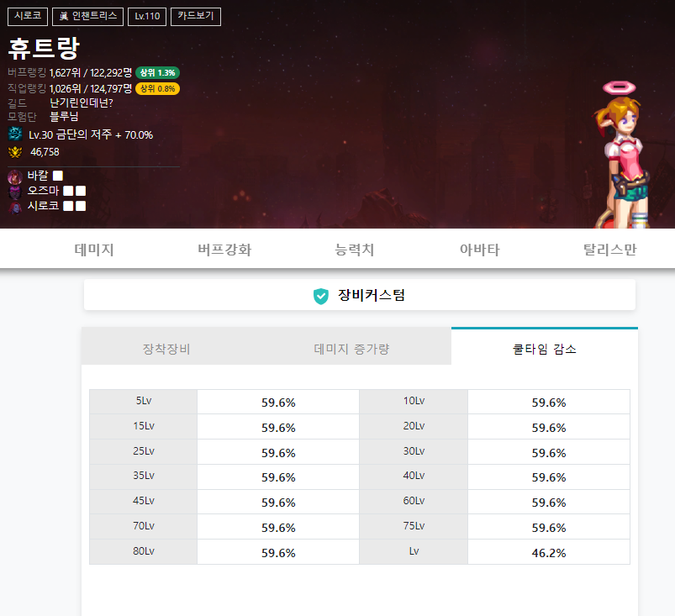Click the character avatar sprite
Viewport: 675px width, 616px height.
(x=621, y=155)
